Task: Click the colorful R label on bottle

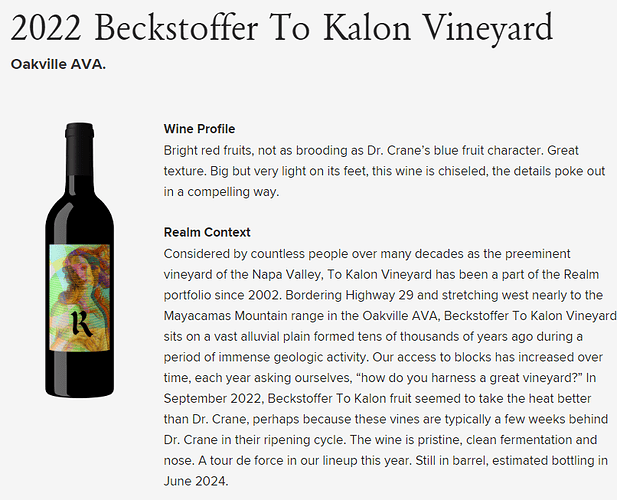Action: coord(79,297)
